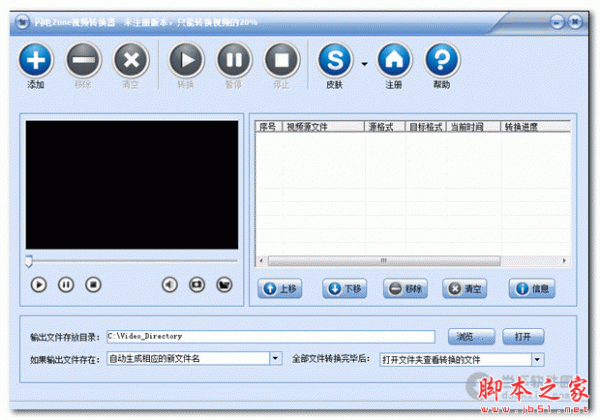This screenshot has width=600, height=420.
Task: Click the 暂停 pause icon in the top toolbar
Action: pyautogui.click(x=234, y=60)
